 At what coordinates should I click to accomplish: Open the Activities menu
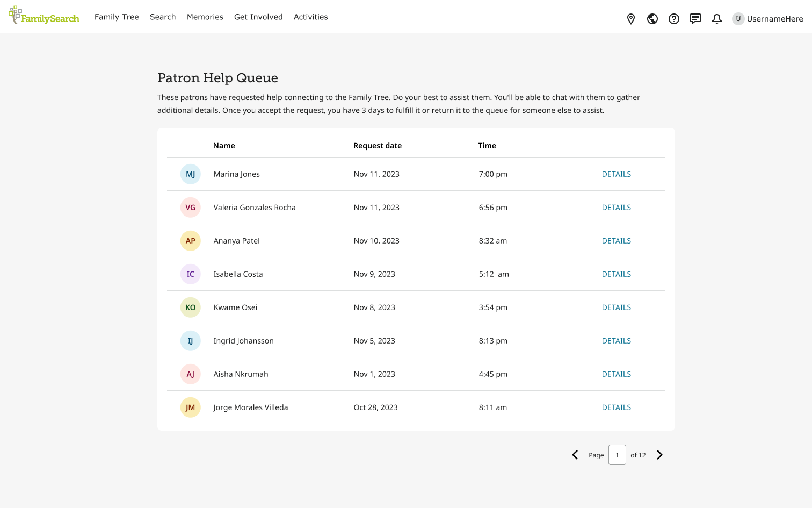point(310,17)
